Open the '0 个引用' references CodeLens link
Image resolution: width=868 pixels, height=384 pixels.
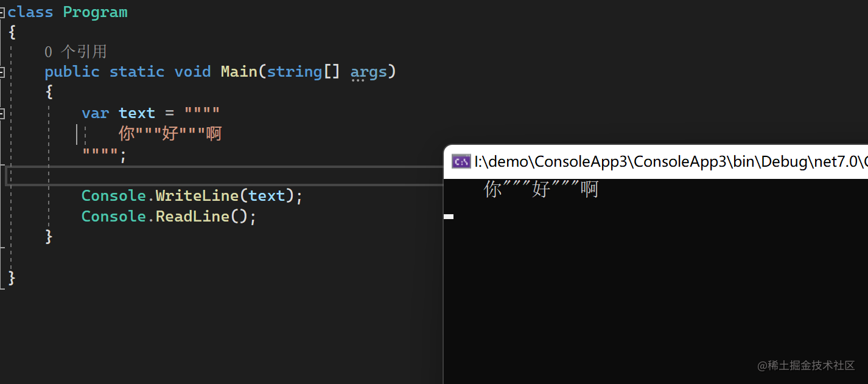pyautogui.click(x=75, y=52)
